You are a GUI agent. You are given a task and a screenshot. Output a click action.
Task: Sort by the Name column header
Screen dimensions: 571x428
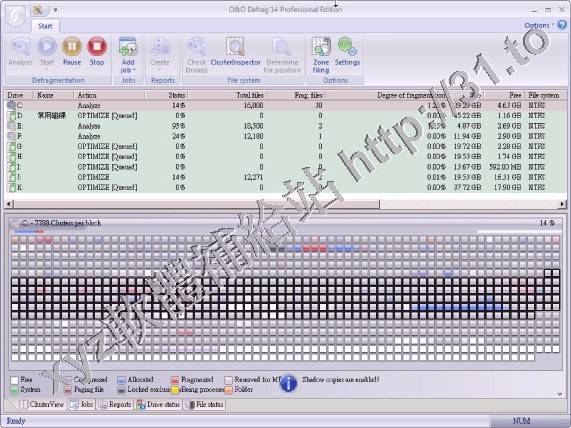click(53, 95)
